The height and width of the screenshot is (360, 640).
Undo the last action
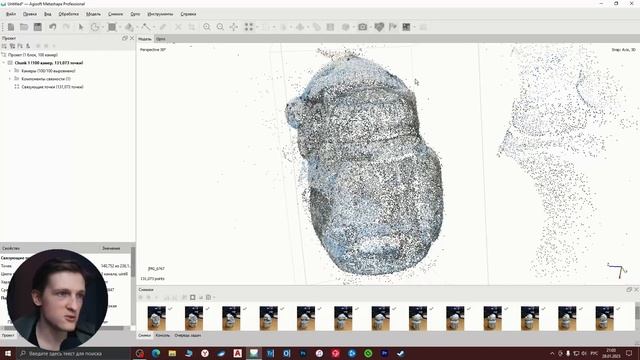point(52,27)
